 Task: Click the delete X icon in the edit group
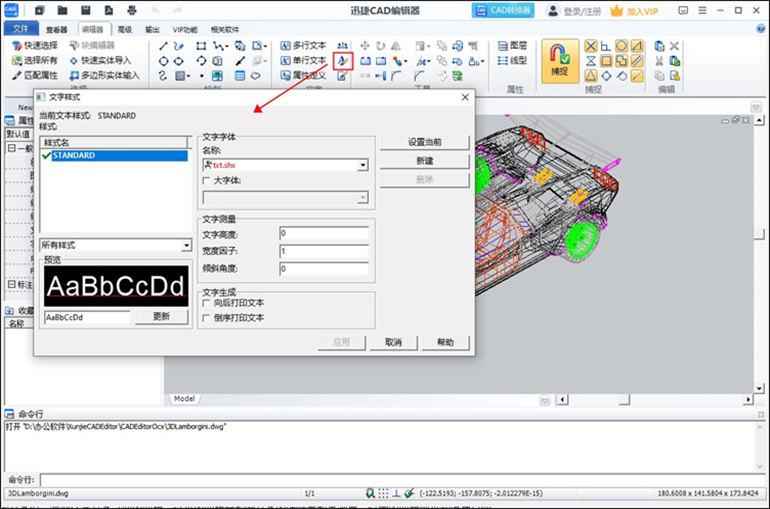[674, 46]
